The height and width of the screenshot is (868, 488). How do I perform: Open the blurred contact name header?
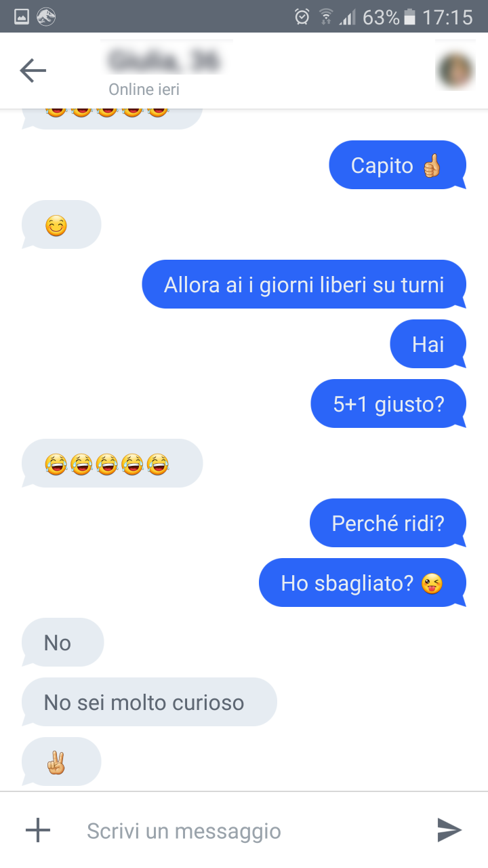[x=164, y=61]
